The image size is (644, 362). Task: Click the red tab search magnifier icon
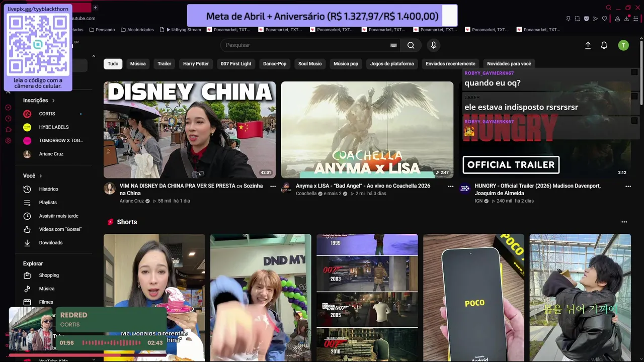(608, 8)
